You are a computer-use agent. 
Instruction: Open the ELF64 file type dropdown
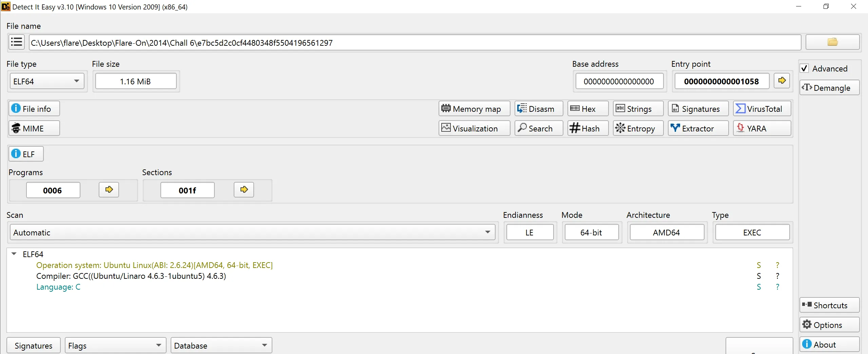pos(47,81)
